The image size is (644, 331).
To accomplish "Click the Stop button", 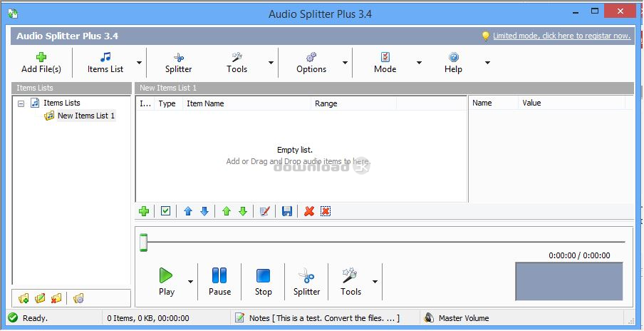I will pyautogui.click(x=264, y=282).
